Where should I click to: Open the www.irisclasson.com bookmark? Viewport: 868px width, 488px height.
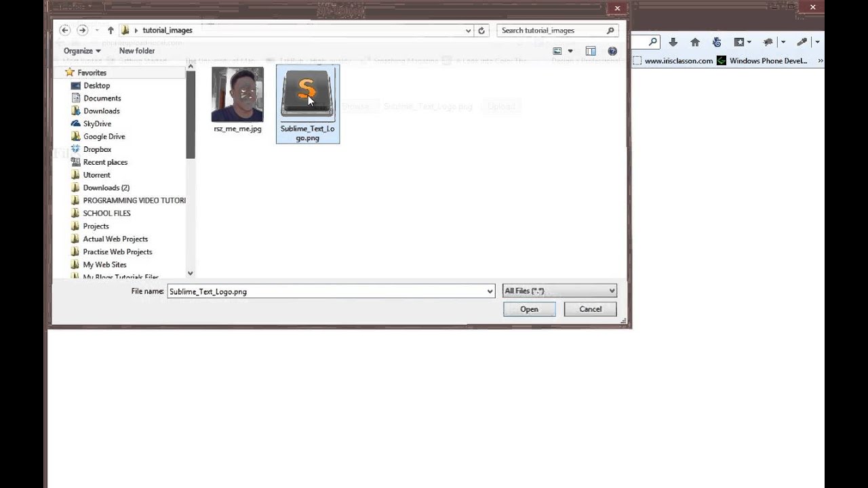673,61
